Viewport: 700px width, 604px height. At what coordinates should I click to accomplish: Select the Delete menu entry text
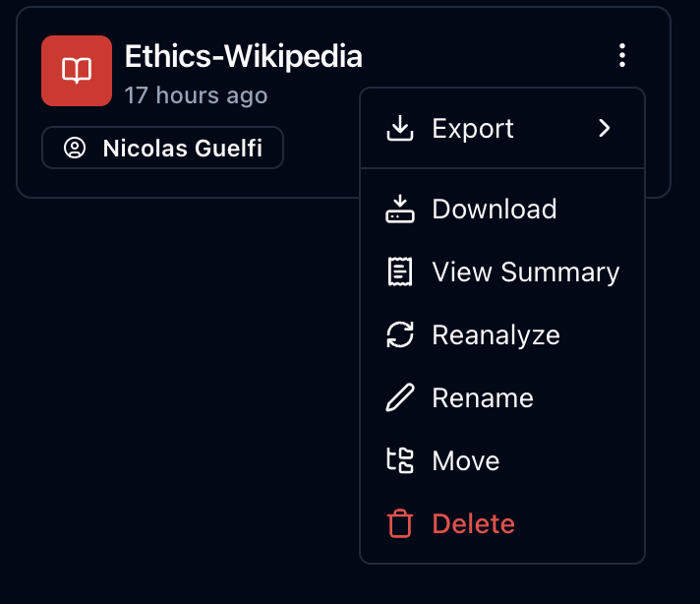474,524
